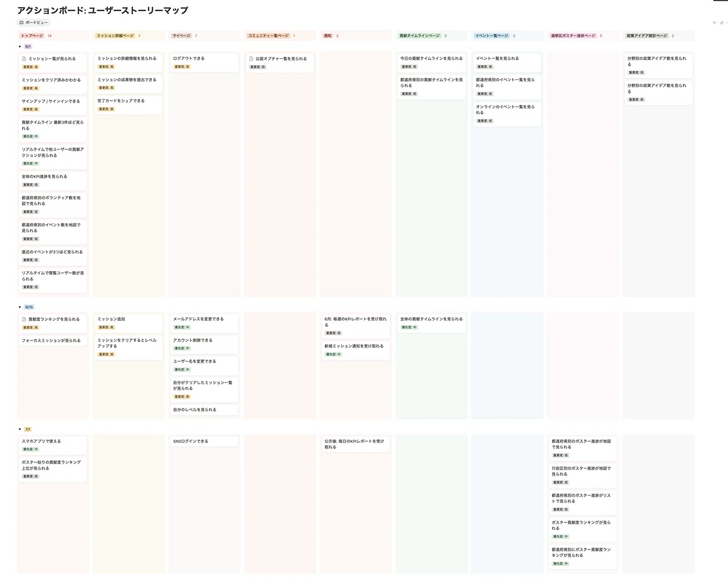This screenshot has width=728, height=580.
Task: Click the pink 選挙区ポスター進捗ページ column tag
Action: pyautogui.click(x=573, y=36)
